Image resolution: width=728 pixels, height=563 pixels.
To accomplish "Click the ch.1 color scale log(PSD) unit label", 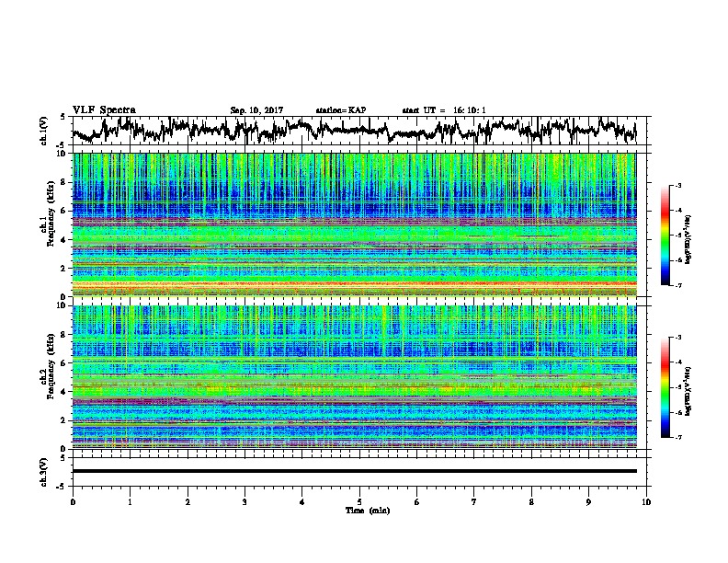I will [688, 239].
